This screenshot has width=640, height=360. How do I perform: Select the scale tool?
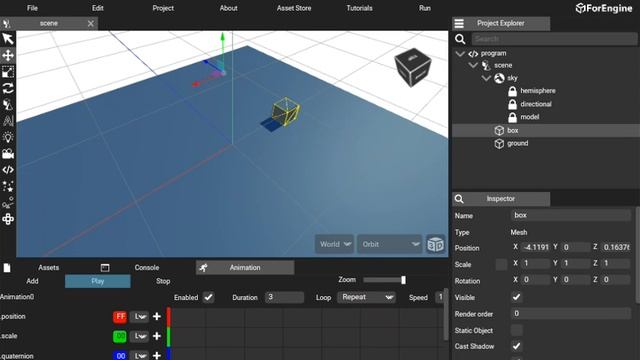[x=8, y=72]
